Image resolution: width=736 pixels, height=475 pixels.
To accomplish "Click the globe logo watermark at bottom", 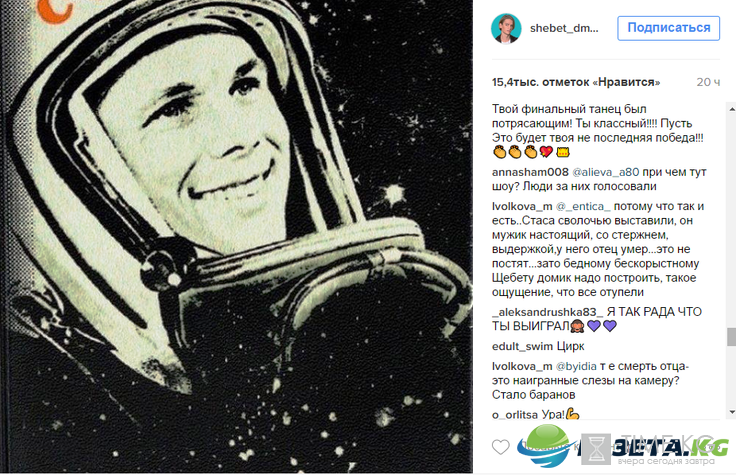I will [544, 446].
